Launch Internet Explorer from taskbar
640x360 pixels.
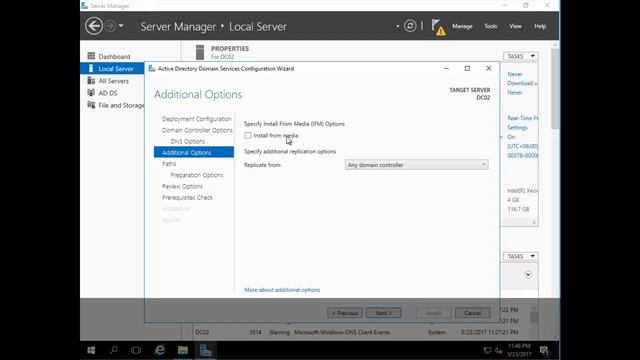[x=160, y=350]
